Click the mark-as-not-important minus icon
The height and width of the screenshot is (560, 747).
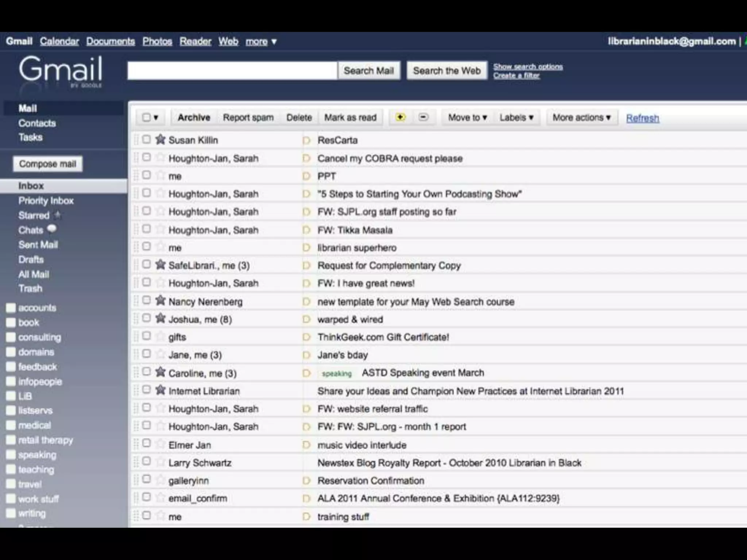pyautogui.click(x=423, y=117)
